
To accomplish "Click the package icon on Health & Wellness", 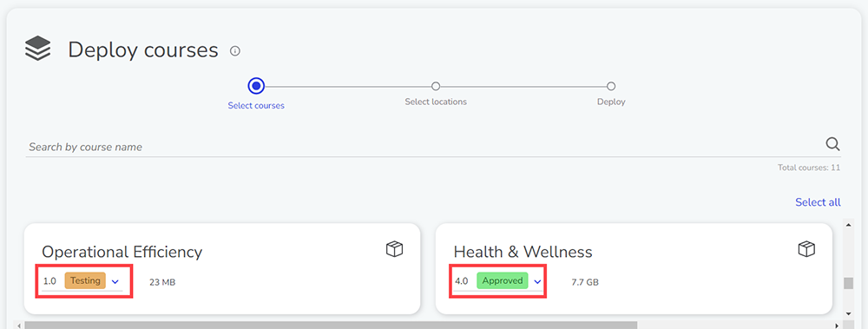I will tap(806, 249).
